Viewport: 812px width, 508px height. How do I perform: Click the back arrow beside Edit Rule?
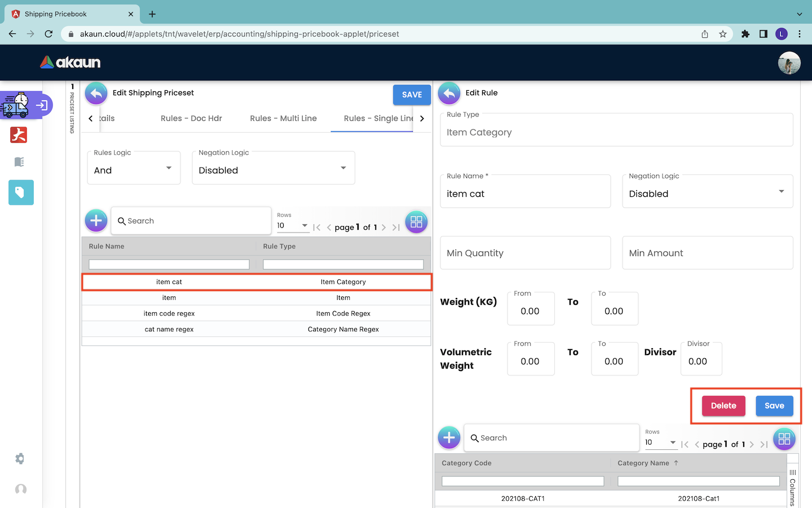pos(449,94)
